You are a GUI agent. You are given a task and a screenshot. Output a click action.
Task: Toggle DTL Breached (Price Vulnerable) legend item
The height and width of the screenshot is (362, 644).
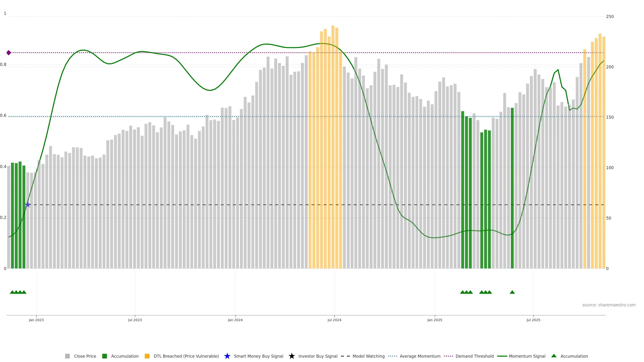click(186, 356)
